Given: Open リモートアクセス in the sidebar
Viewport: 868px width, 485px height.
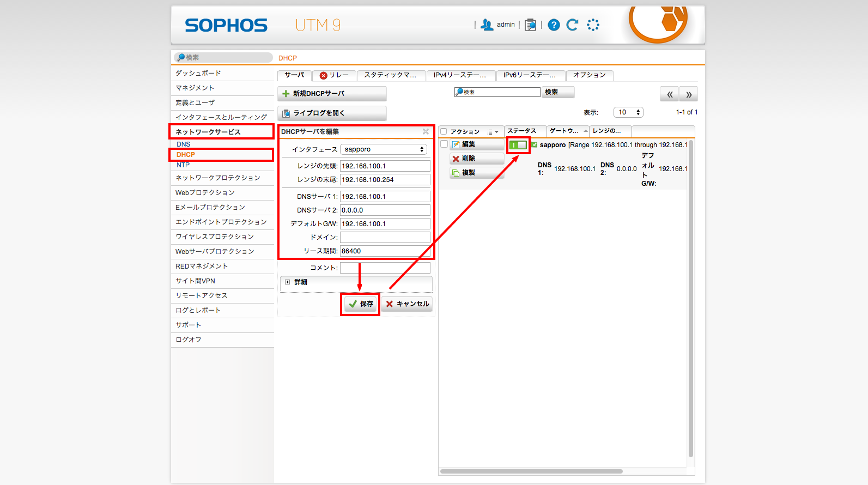Looking at the screenshot, I should (x=222, y=295).
